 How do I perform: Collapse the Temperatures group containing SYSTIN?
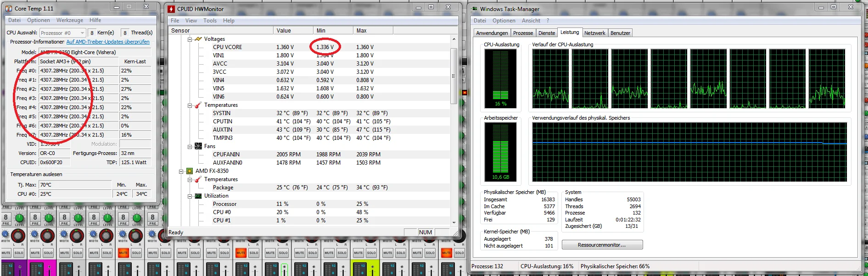coord(190,105)
